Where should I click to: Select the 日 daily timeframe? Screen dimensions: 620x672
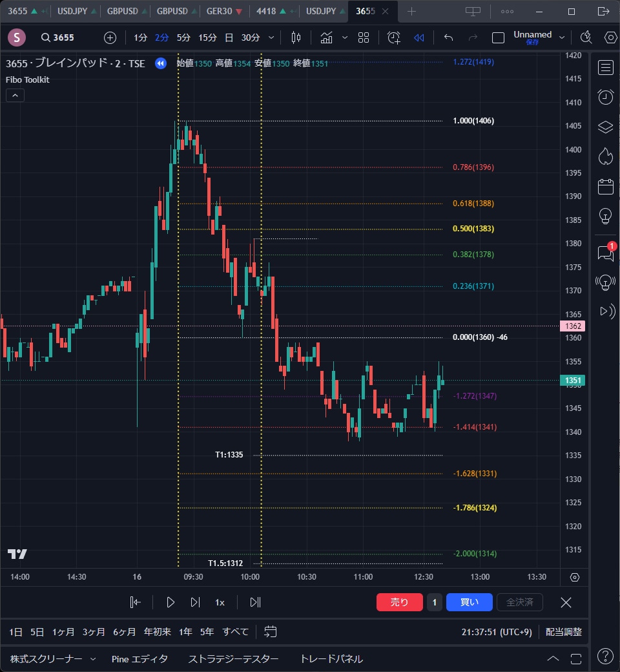point(229,37)
